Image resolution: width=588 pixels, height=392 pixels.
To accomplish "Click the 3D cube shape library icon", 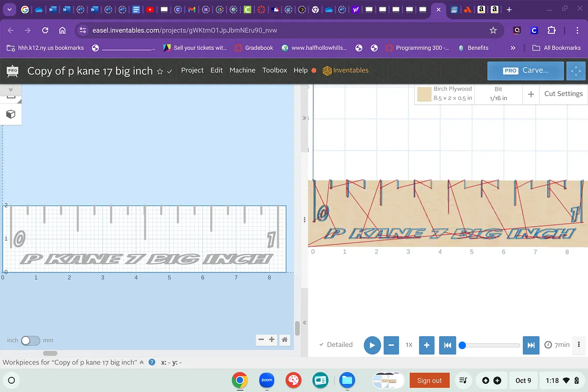I will [x=10, y=114].
